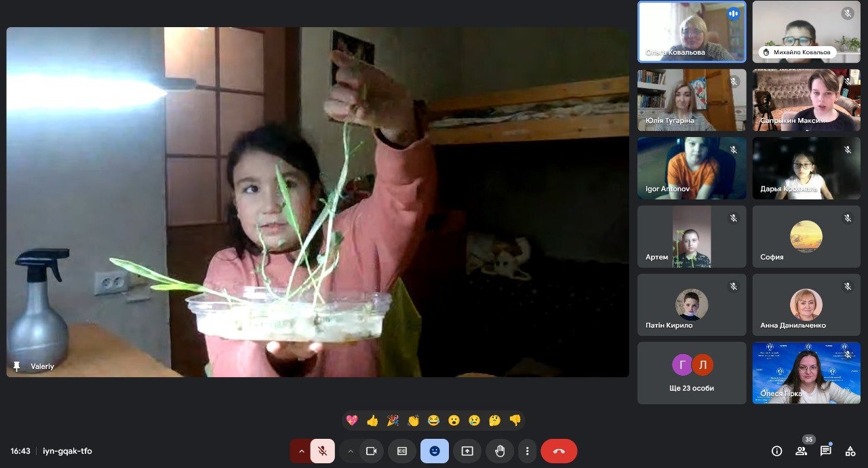Viewport: 868px width, 468px height.
Task: Select Юлія Тугаріна's video tile
Action: (x=692, y=100)
